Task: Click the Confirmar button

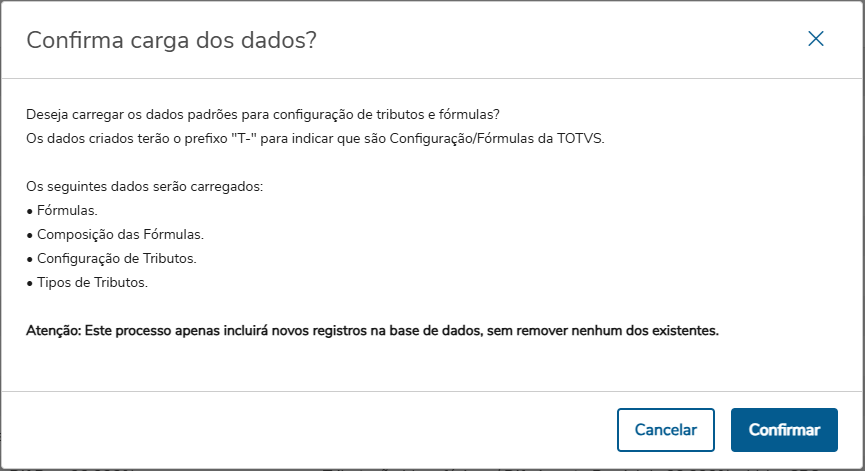Action: (x=784, y=430)
